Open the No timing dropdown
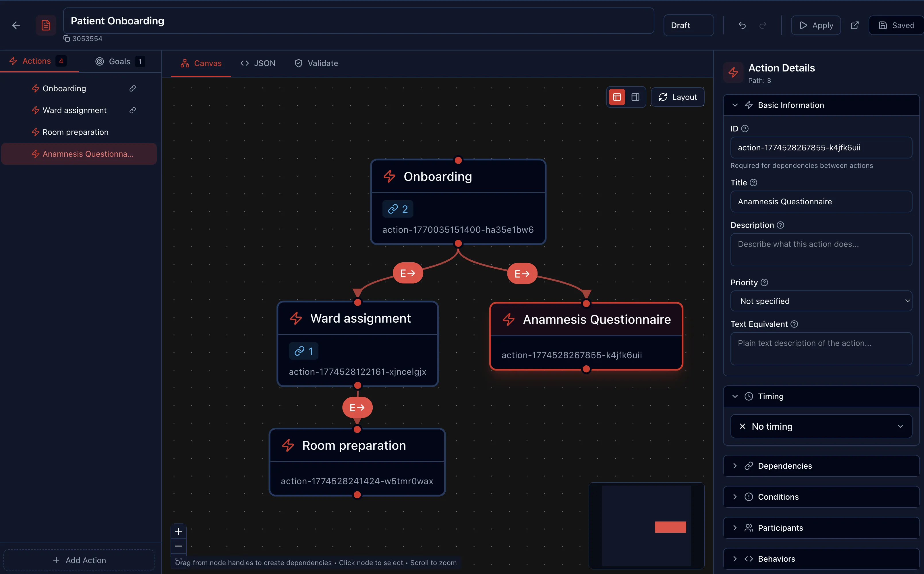 821,426
